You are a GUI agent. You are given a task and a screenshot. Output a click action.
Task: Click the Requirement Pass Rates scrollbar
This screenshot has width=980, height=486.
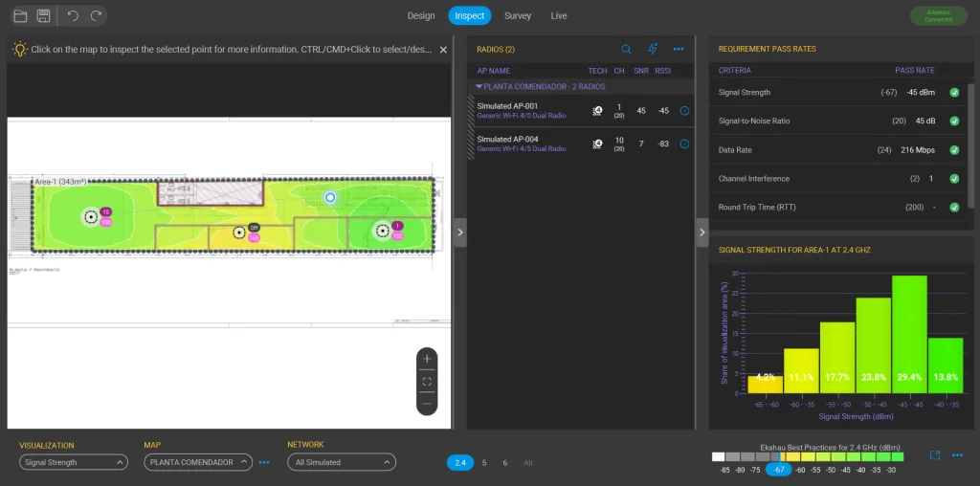click(970, 144)
